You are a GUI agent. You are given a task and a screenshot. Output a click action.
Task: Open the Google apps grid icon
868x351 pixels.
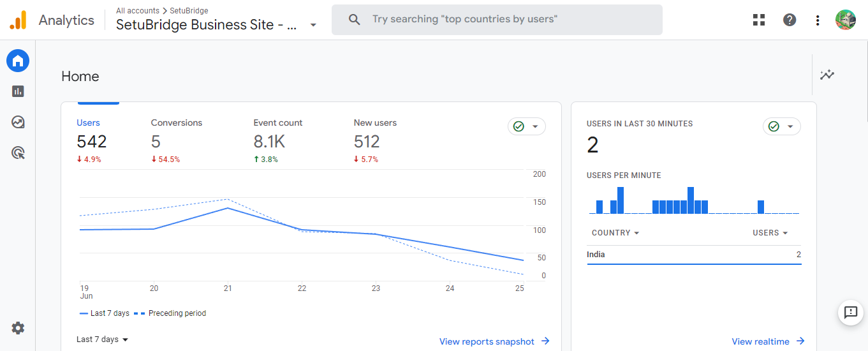[759, 20]
